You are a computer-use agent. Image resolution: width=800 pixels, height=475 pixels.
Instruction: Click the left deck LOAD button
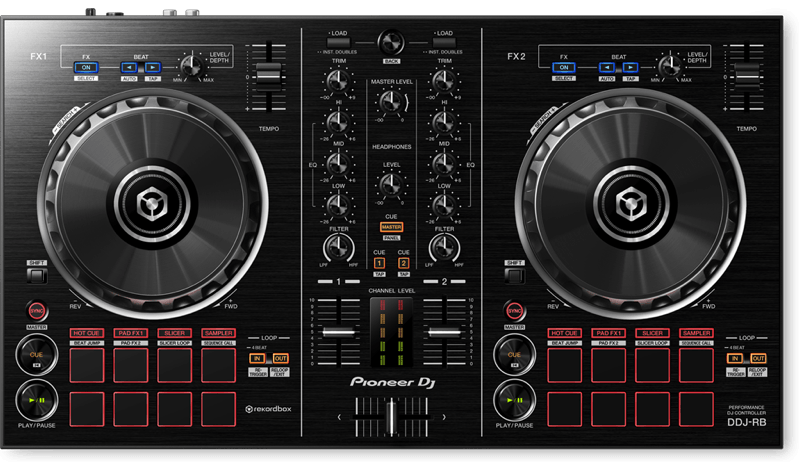click(339, 42)
